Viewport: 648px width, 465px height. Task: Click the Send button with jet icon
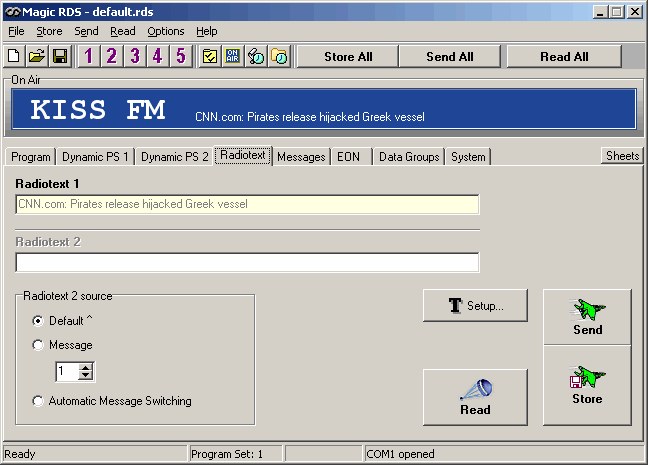pyautogui.click(x=587, y=317)
